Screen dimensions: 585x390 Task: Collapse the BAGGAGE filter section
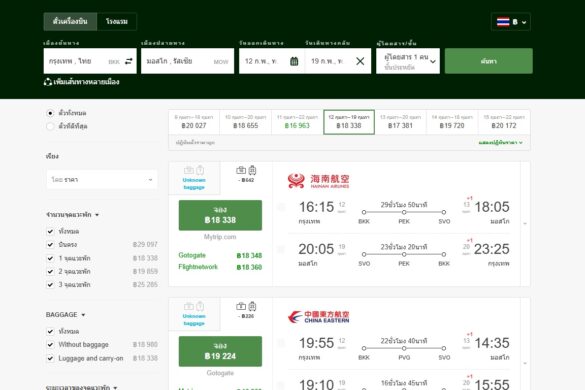[x=66, y=315]
